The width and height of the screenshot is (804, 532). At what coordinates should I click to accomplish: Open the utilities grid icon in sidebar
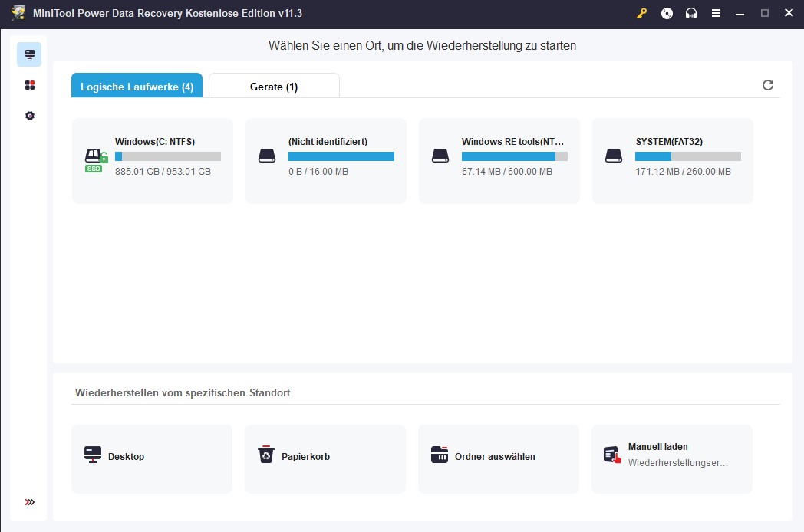(x=30, y=85)
